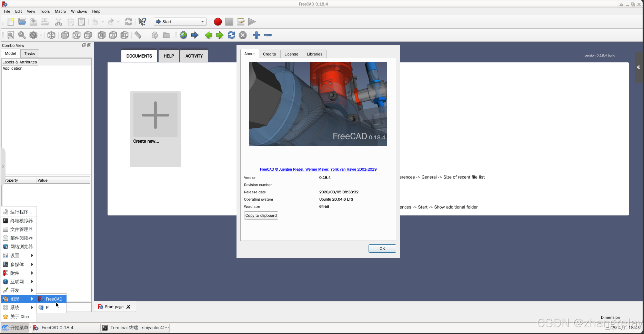Screen dimensions: 644x334
Task: Start macro recording with red circle
Action: click(x=218, y=22)
